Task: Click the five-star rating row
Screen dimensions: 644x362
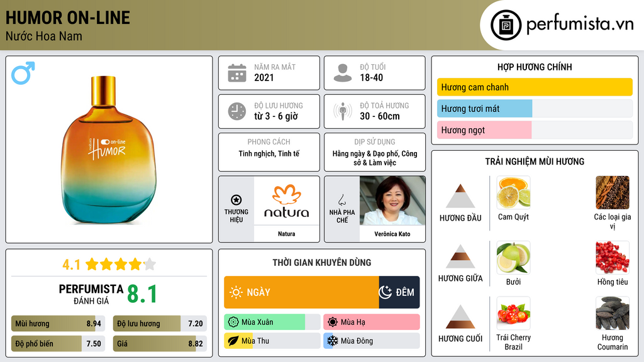Action: 121,265
